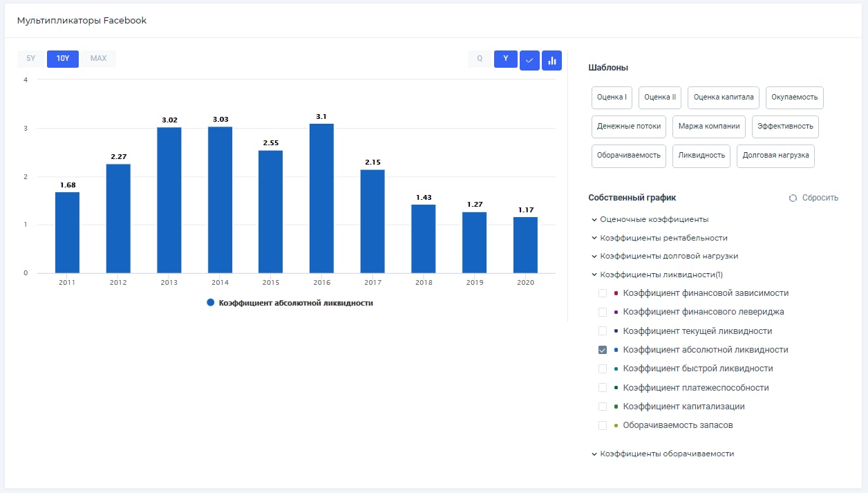
Task: Apply the Эффективность template
Action: (785, 127)
